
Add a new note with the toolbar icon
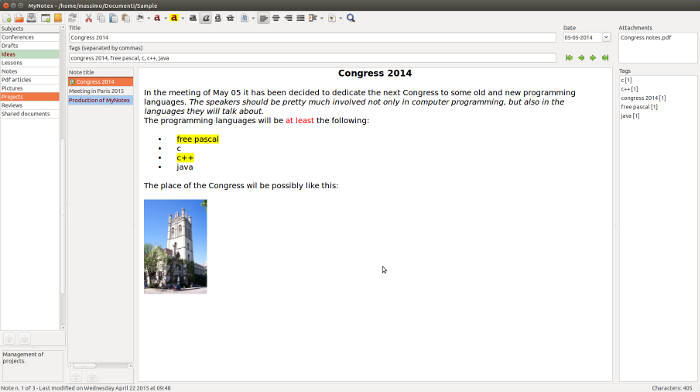coord(45,18)
